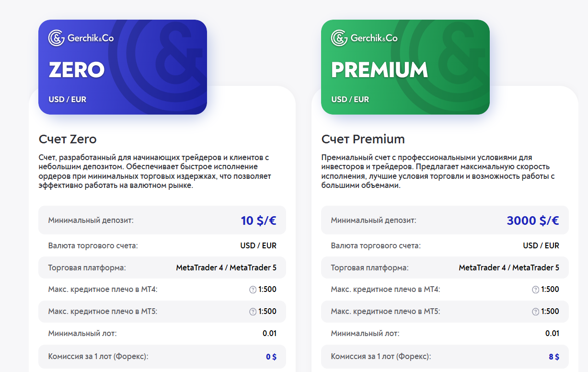Select the large PREMIUM title on green card
588x372 pixels.
(x=380, y=70)
